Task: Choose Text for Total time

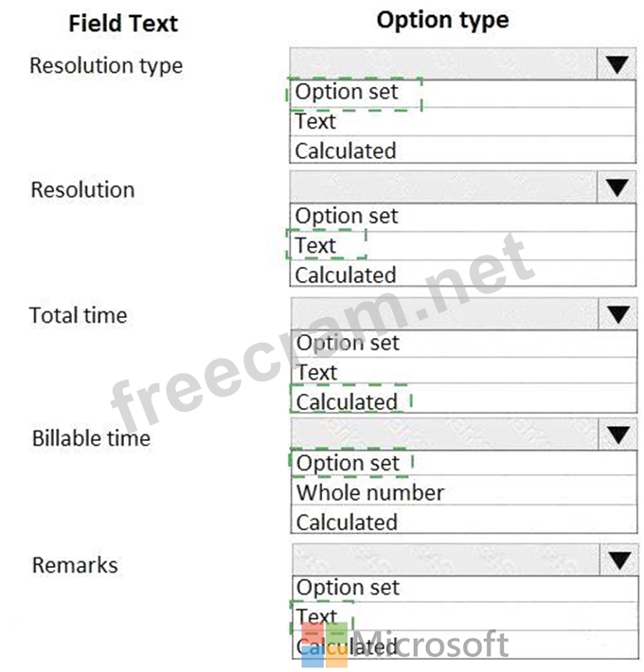Action: (x=317, y=372)
